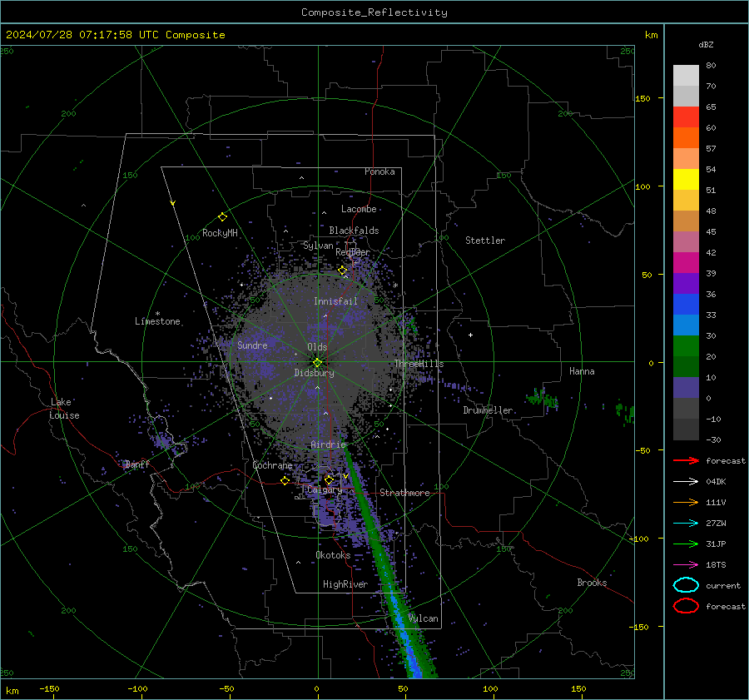Click the Strathmore city label
This screenshot has height=700, width=749.
404,493
